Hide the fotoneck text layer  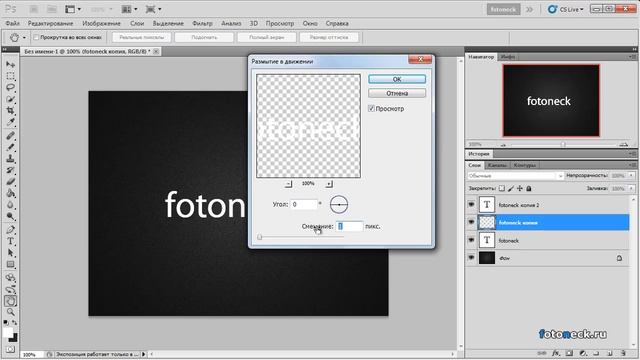tap(471, 240)
